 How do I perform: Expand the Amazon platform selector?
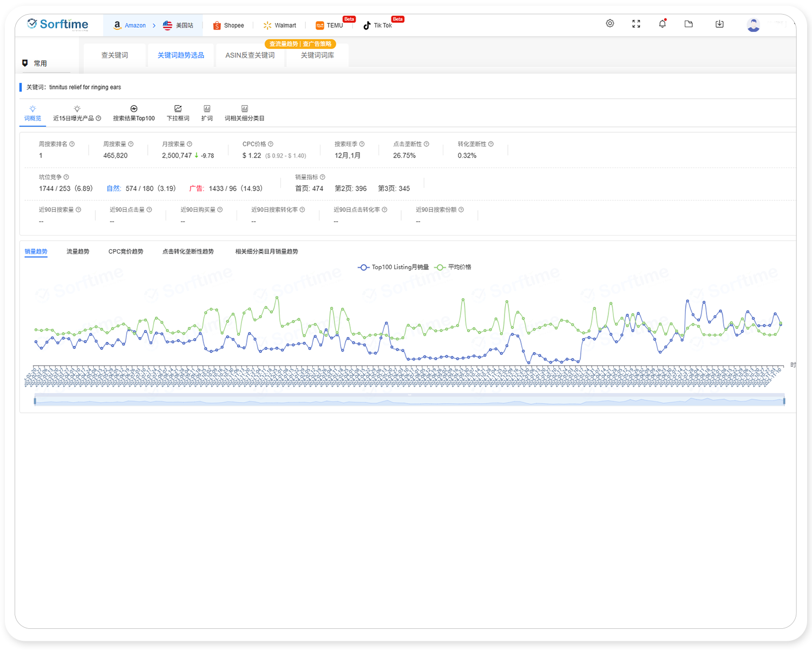130,25
